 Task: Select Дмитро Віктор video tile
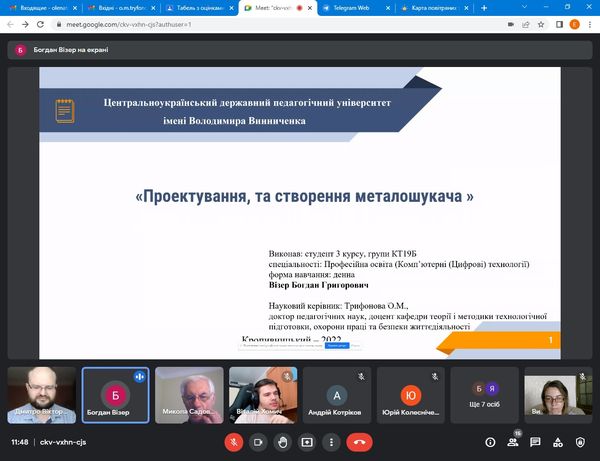[42, 395]
